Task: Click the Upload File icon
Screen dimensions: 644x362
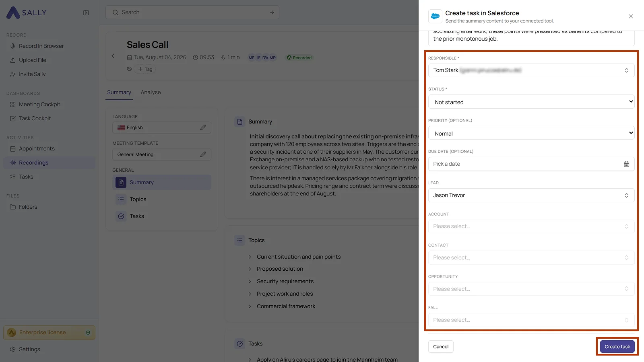Action: (13, 60)
